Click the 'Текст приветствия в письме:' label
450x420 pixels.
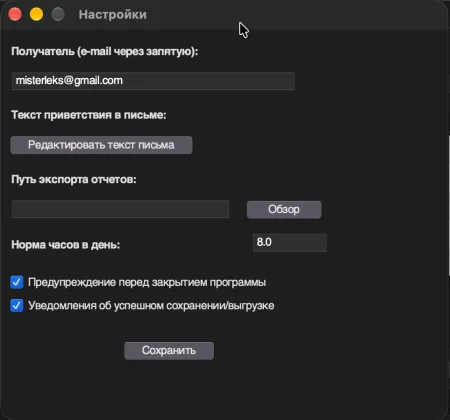click(x=89, y=115)
